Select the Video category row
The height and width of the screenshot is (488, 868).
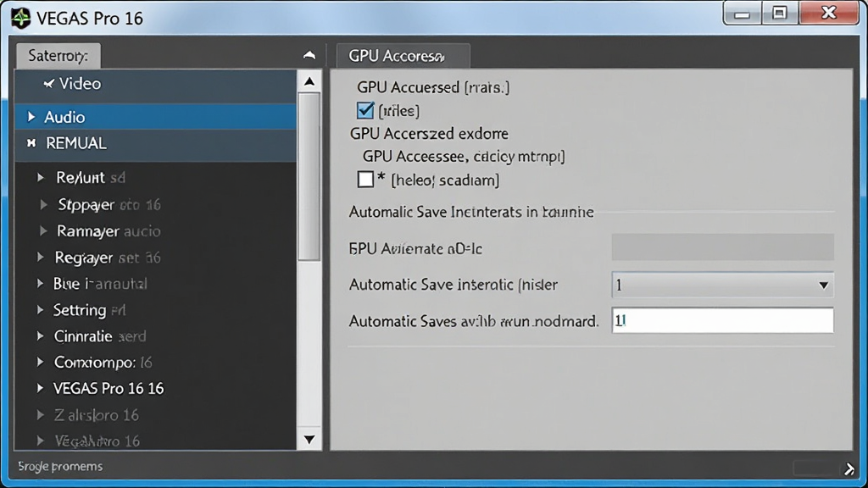click(x=156, y=86)
